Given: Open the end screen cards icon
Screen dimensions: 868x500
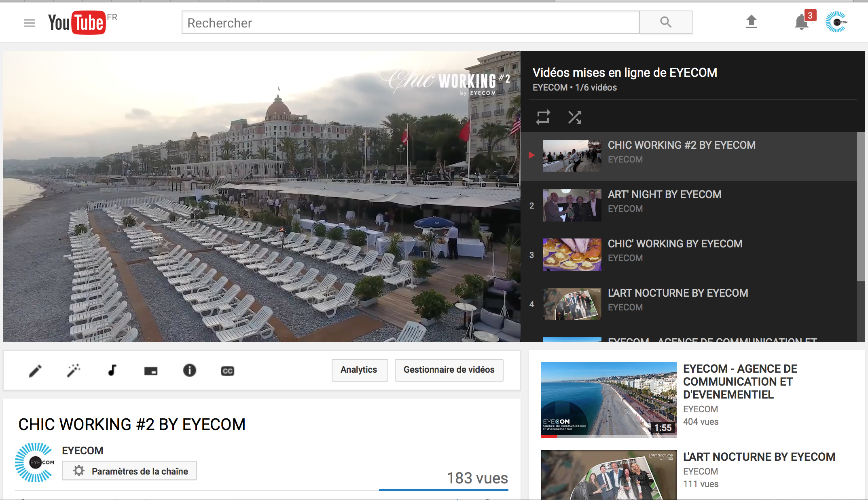Looking at the screenshot, I should coord(150,371).
